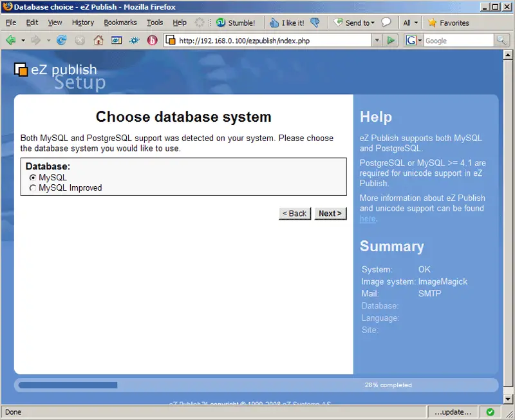Screen dimensions: 515x420
Task: Select the MySQL Improved radio button
Action: (x=33, y=188)
